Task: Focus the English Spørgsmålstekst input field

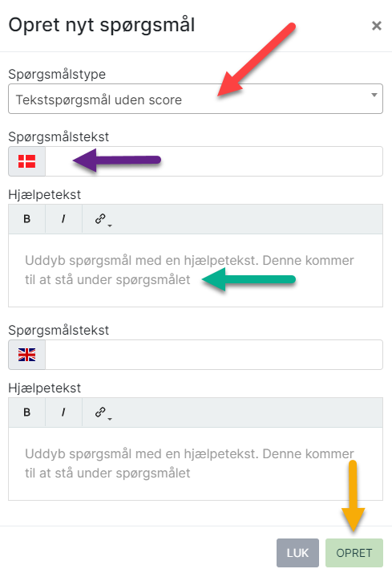Action: (214, 355)
